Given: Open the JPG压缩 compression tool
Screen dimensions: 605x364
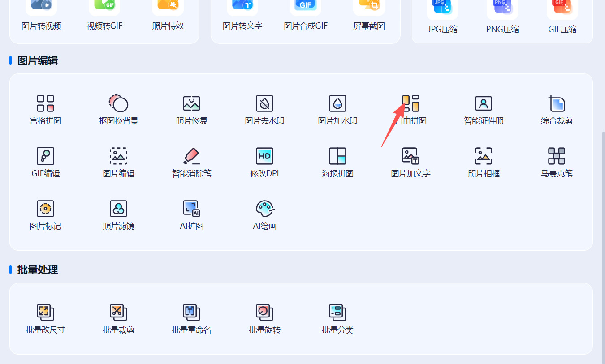Looking at the screenshot, I should pyautogui.click(x=442, y=18).
